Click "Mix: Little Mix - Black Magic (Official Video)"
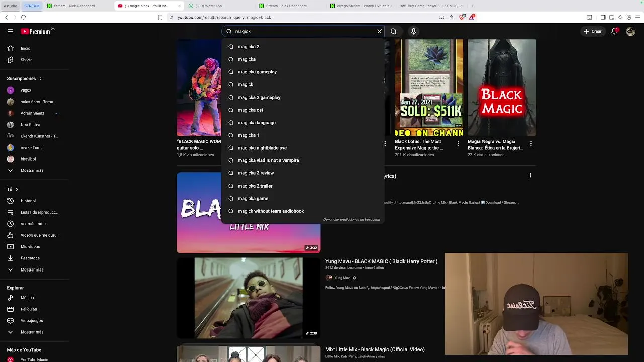 click(x=375, y=349)
